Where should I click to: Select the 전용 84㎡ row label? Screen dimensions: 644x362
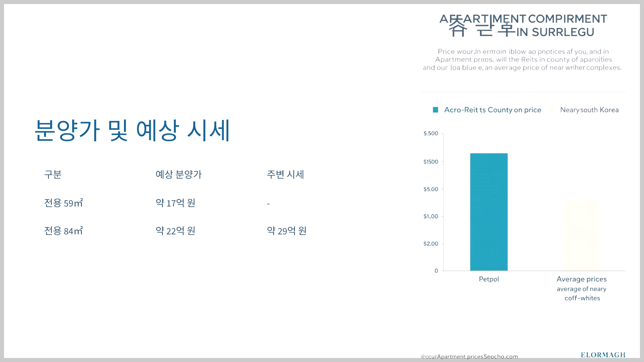click(x=64, y=231)
